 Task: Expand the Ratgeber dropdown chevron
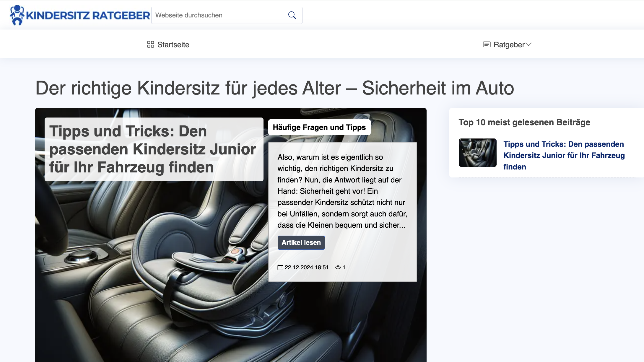coord(529,45)
